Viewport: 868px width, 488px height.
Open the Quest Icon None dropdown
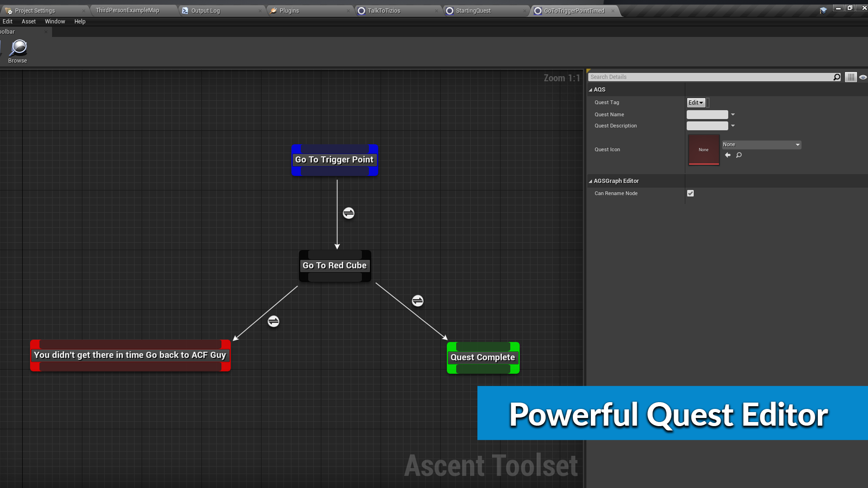point(760,144)
